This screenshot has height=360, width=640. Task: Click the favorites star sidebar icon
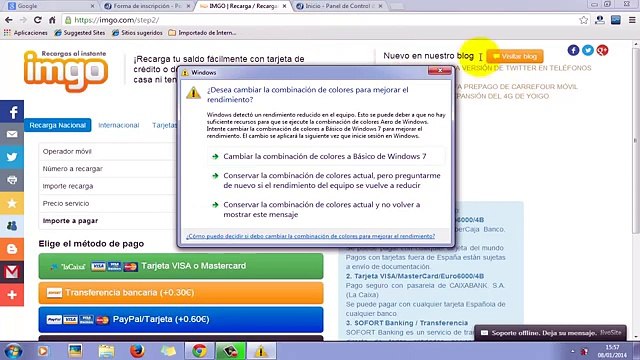12,203
